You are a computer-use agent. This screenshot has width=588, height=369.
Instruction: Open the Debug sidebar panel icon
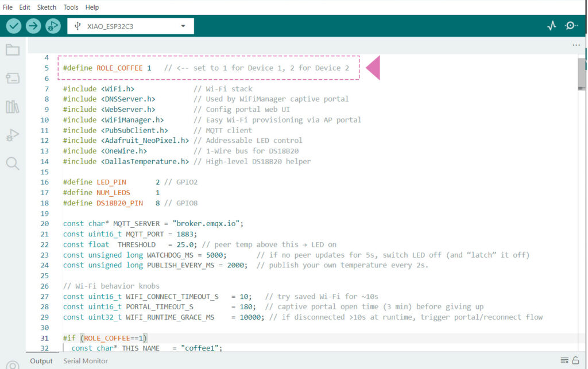point(13,135)
